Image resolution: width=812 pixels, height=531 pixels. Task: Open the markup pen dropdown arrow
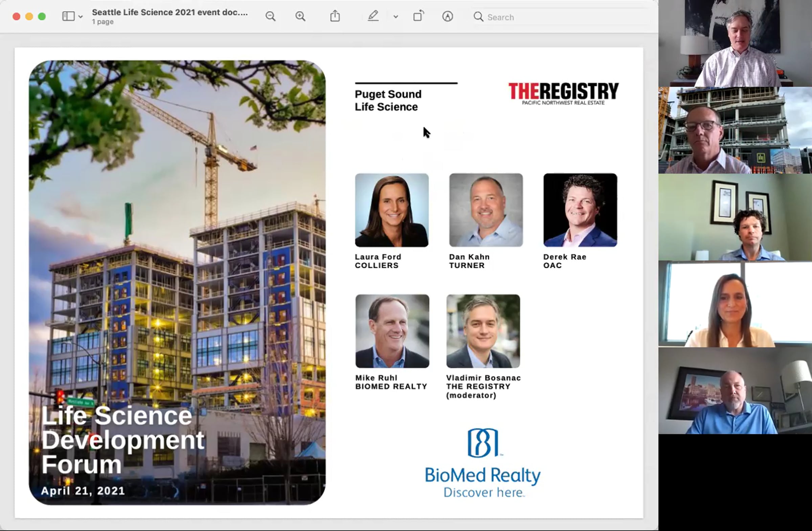click(x=396, y=16)
